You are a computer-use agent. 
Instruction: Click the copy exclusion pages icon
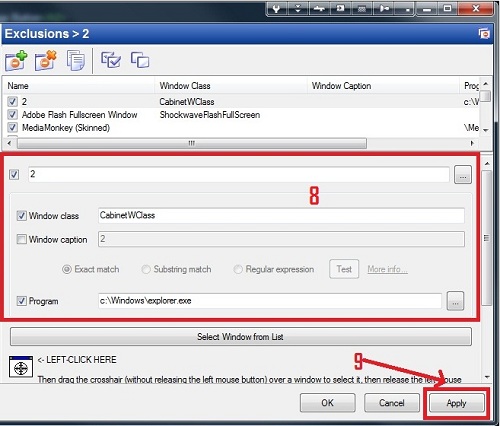[76, 60]
